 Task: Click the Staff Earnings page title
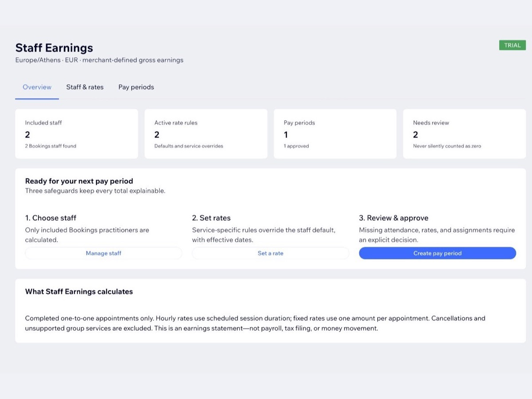[54, 48]
